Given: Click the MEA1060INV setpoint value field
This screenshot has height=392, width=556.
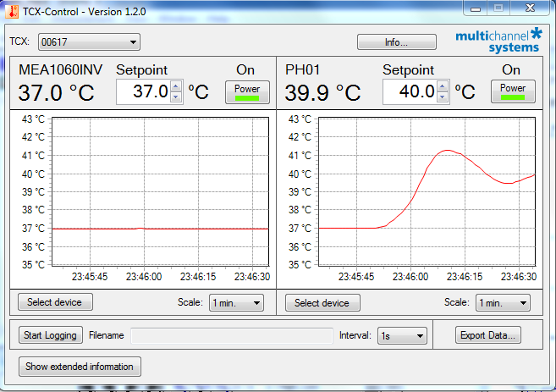Looking at the screenshot, I should (142, 91).
